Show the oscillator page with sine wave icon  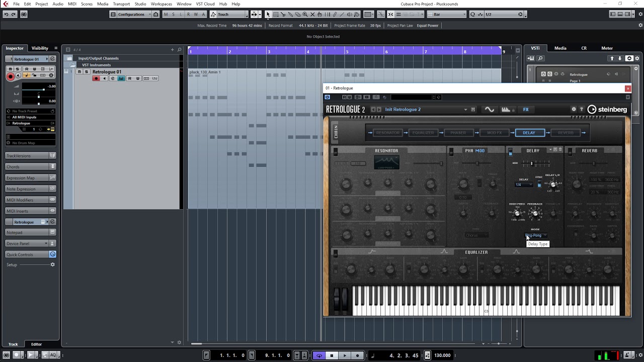click(x=489, y=109)
